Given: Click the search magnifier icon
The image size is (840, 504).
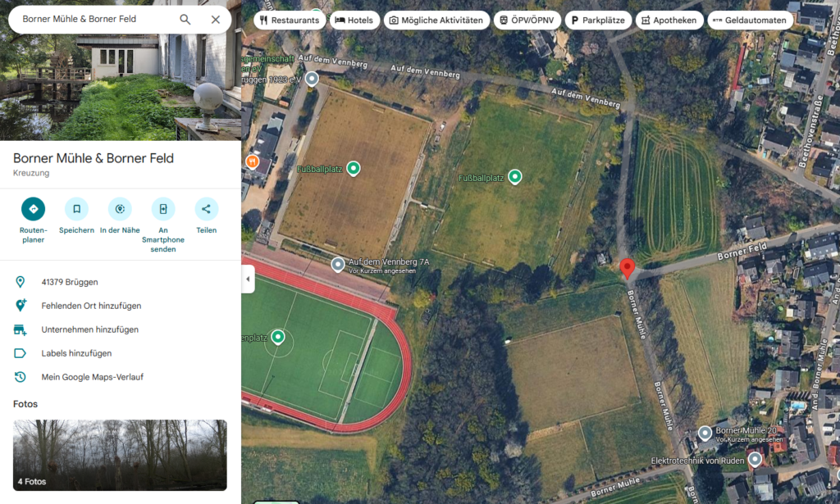Looking at the screenshot, I should (x=185, y=20).
